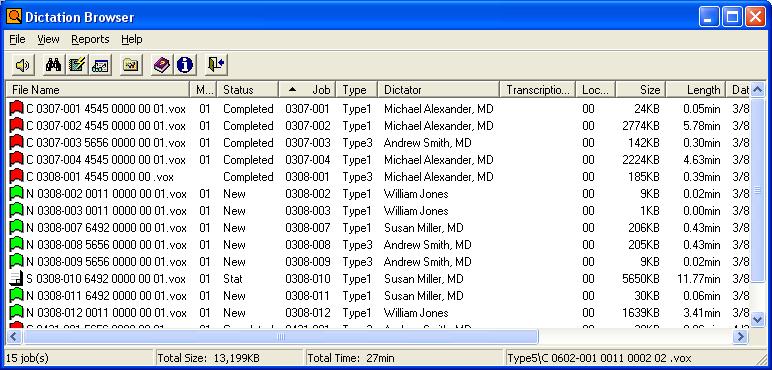Image resolution: width=772 pixels, height=370 pixels.
Task: Click red flag icon of job 0307-001
Action: pyautogui.click(x=17, y=109)
